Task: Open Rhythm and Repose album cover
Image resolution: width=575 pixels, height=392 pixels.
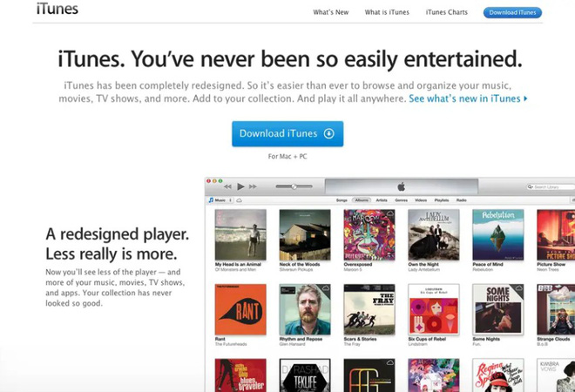Action: tap(305, 309)
